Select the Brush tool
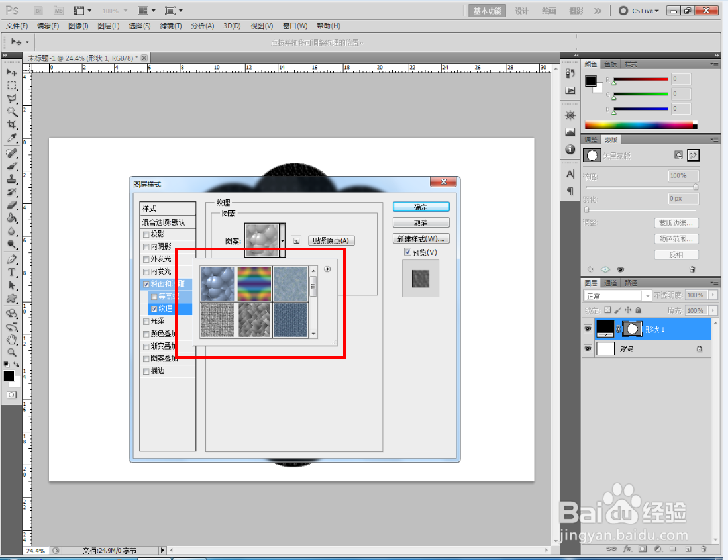 click(12, 166)
